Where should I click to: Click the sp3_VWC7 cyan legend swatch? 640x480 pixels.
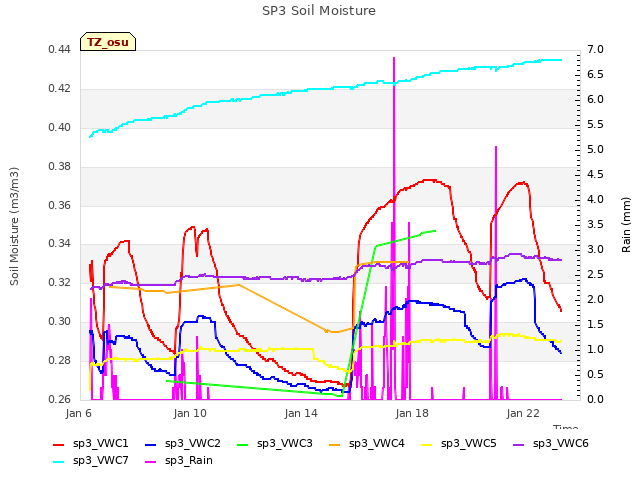pyautogui.click(x=59, y=462)
